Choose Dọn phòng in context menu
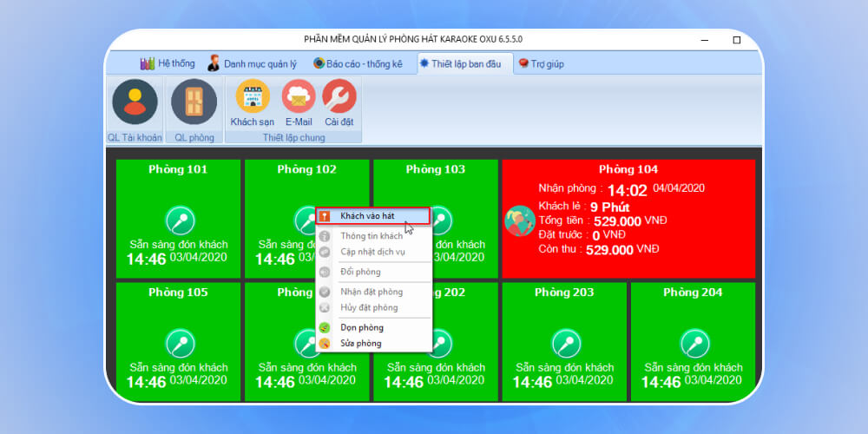This screenshot has height=434, width=868. (361, 328)
